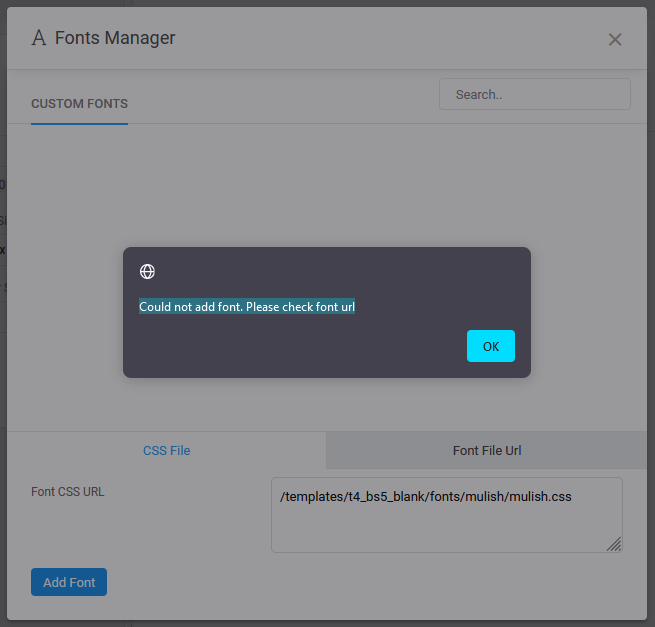The height and width of the screenshot is (627, 655).
Task: Click the mulish.css path text
Action: pyautogui.click(x=426, y=496)
